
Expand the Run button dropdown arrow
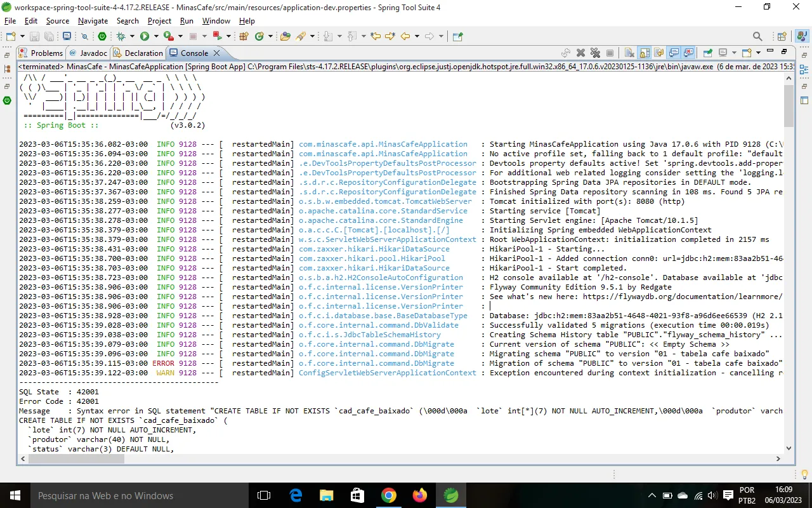click(155, 37)
